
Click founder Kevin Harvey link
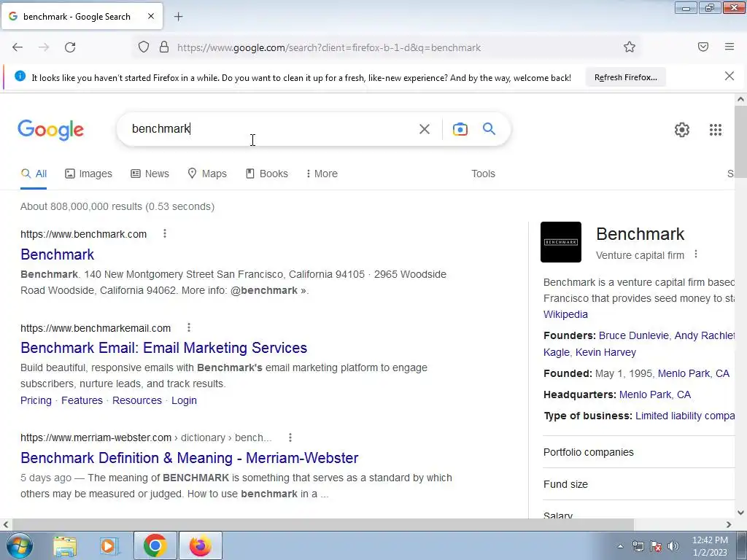(605, 352)
